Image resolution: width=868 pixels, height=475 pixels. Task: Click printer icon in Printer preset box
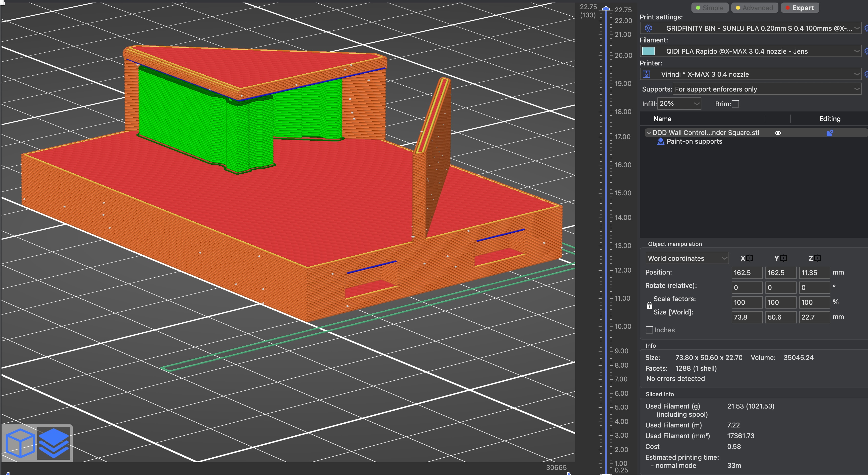point(646,74)
